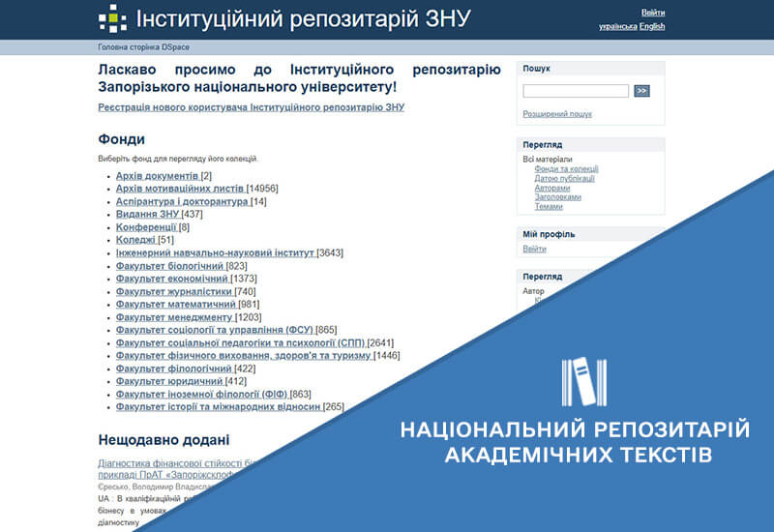Open Факультет соціальної педагогіки та психології
The width and height of the screenshot is (774, 532).
coord(241,342)
